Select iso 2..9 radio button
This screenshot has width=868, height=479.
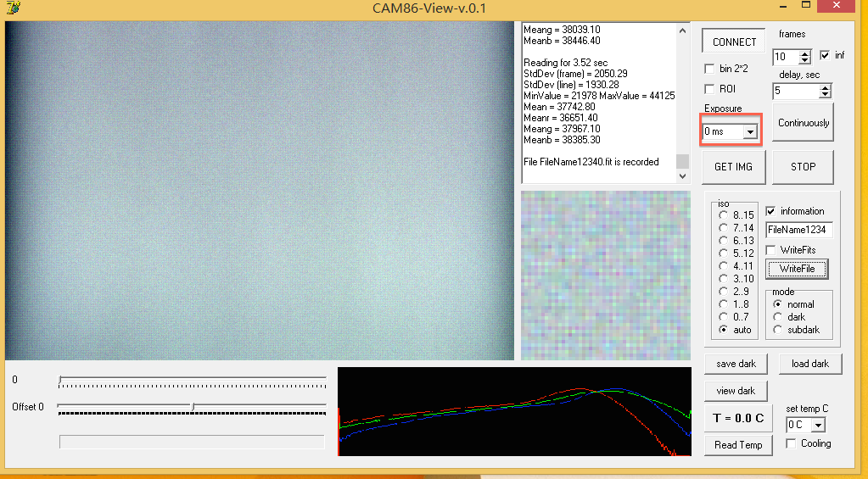tap(723, 292)
